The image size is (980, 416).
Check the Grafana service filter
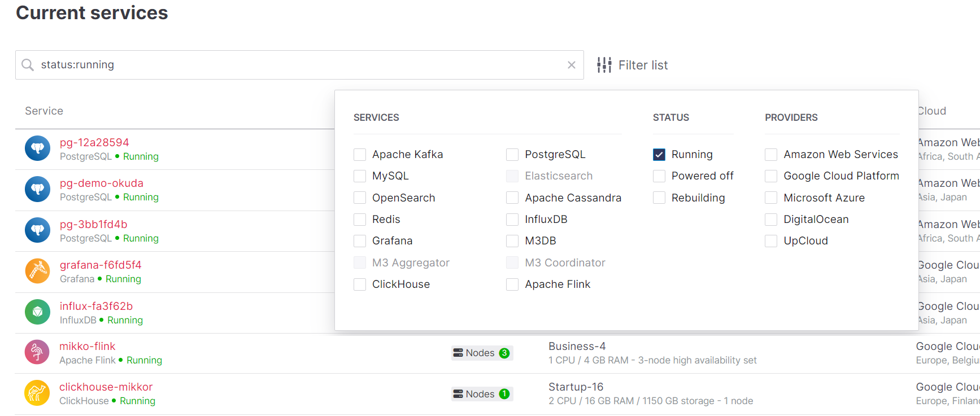pos(360,241)
